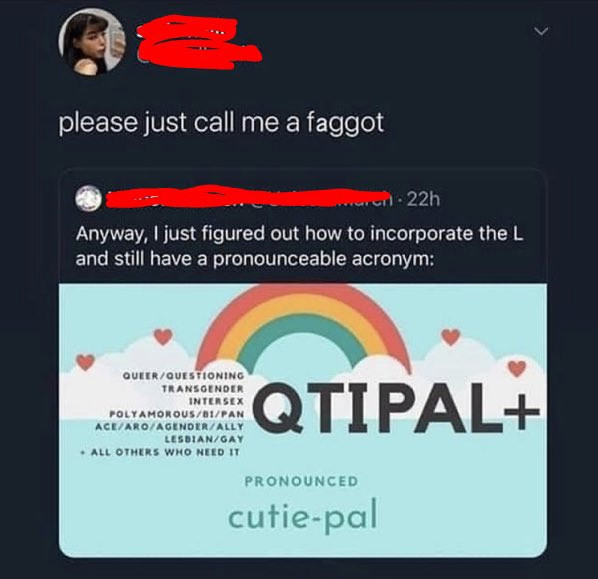598x579 pixels.
Task: Open quoted tweet text starting "Anyway, I just"
Action: pos(299,246)
